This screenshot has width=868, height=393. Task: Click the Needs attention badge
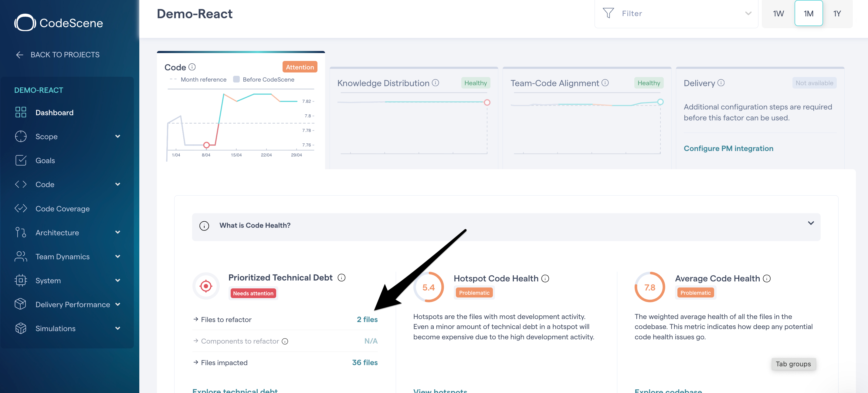pyautogui.click(x=253, y=293)
